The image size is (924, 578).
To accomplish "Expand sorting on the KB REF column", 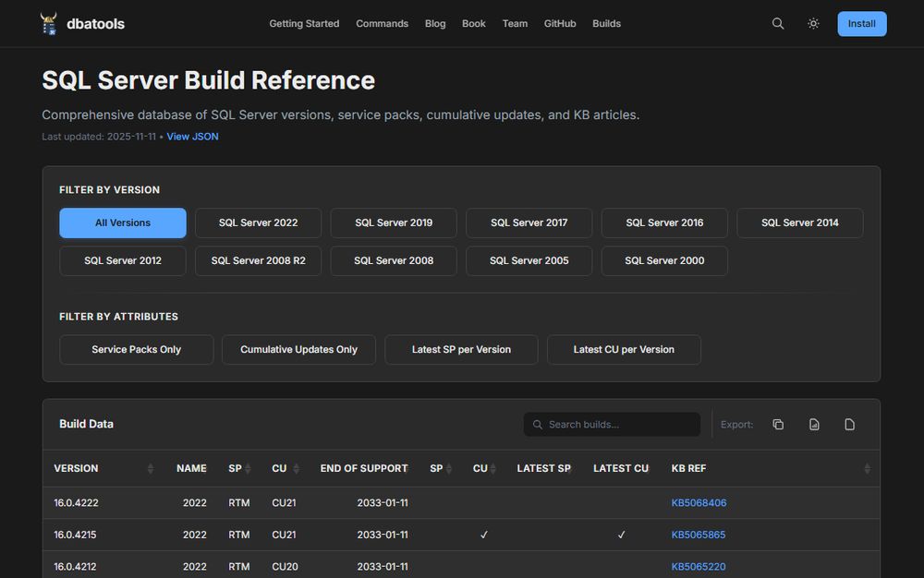I will pyautogui.click(x=867, y=468).
